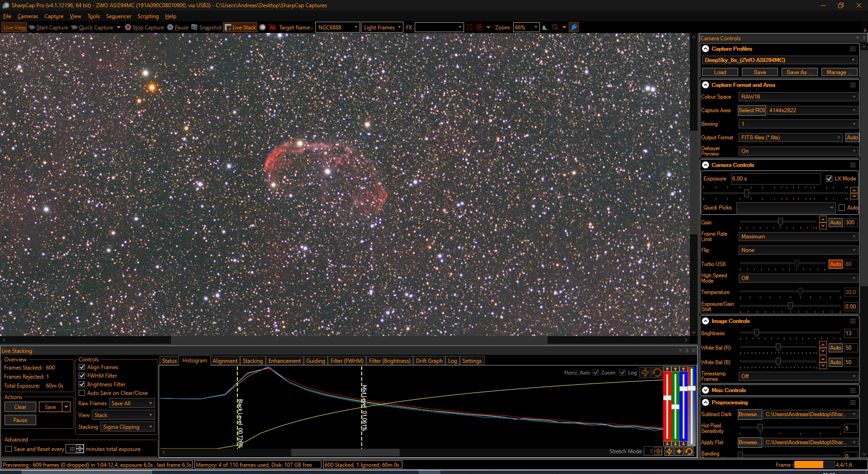
Task: Enable the Quick Picks Auto checkbox
Action: pyautogui.click(x=842, y=208)
